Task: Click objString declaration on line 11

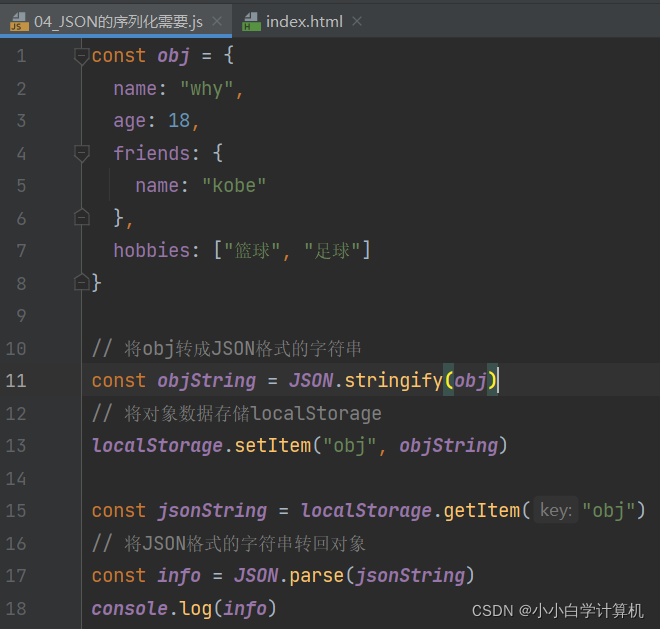Action: pos(207,381)
